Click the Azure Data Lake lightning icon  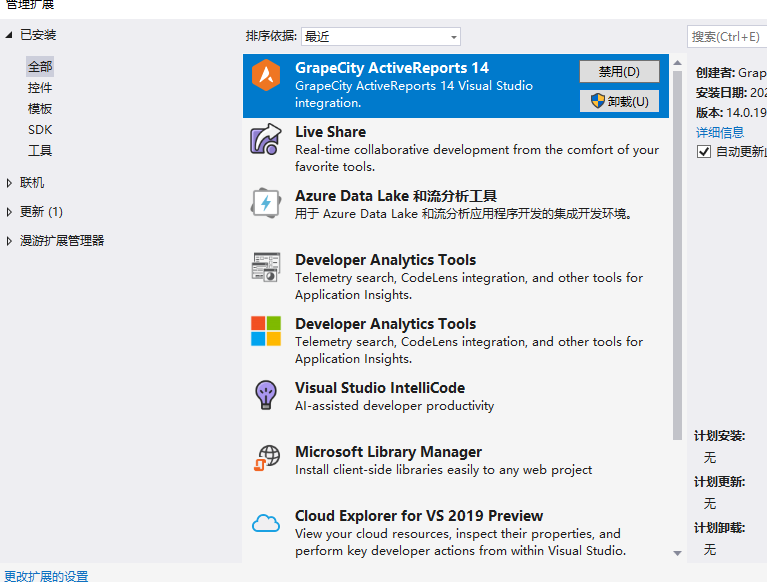(x=266, y=202)
